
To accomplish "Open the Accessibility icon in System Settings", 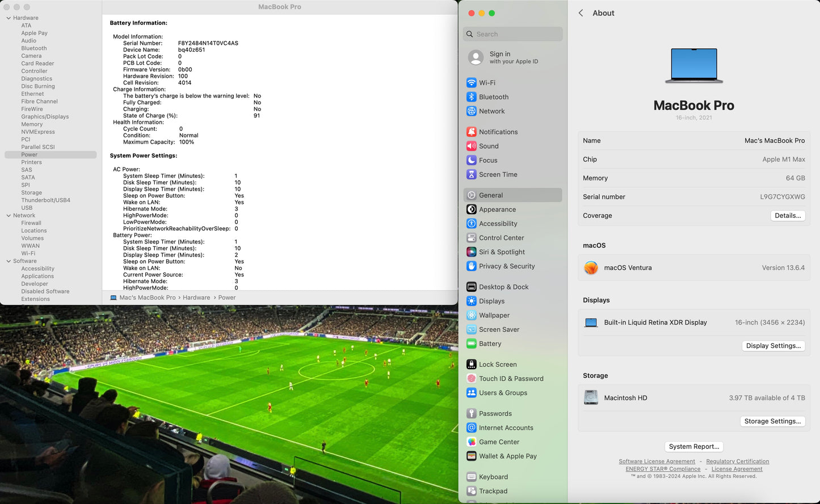I will pos(471,224).
